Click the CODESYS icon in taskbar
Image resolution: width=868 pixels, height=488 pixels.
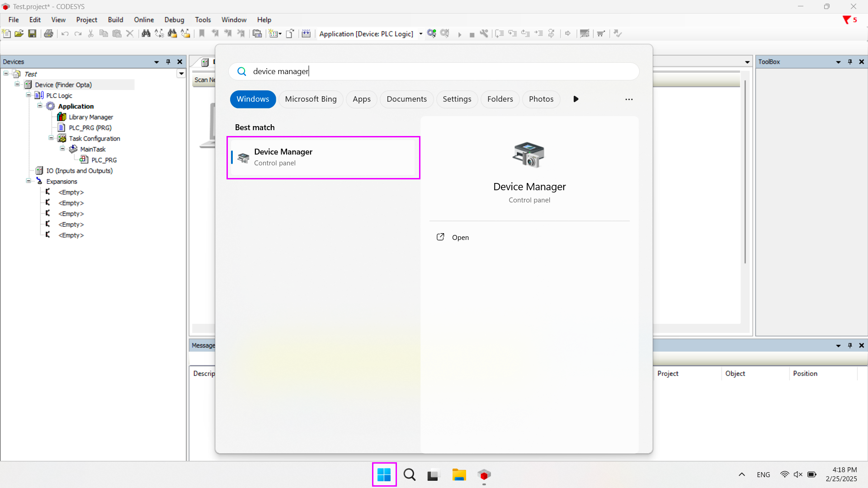484,475
